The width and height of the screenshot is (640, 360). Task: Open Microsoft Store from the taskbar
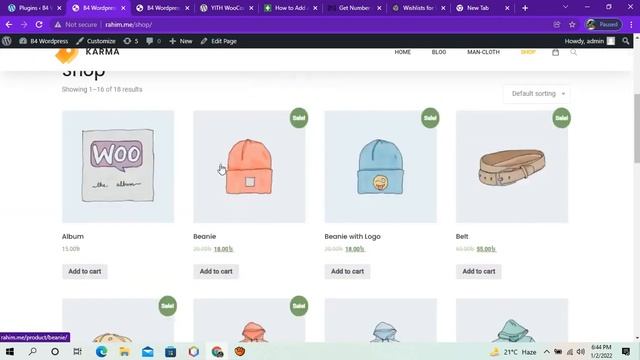pos(171,351)
